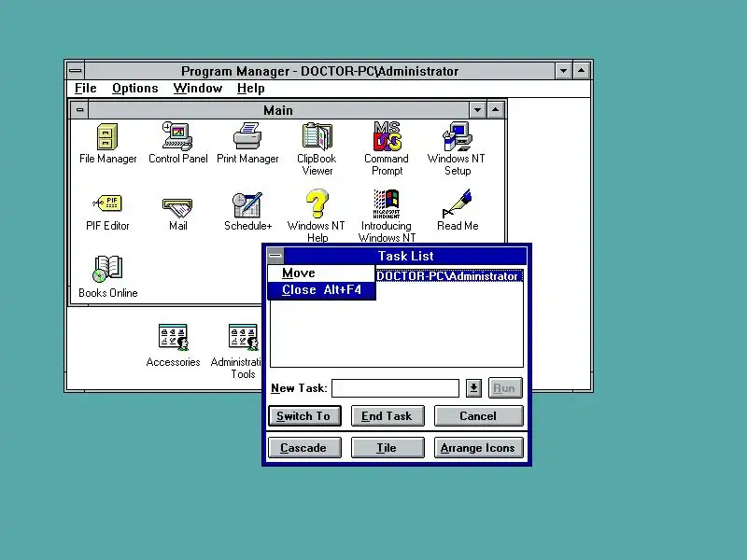This screenshot has width=747, height=560.
Task: Click the Switch To button
Action: click(304, 416)
